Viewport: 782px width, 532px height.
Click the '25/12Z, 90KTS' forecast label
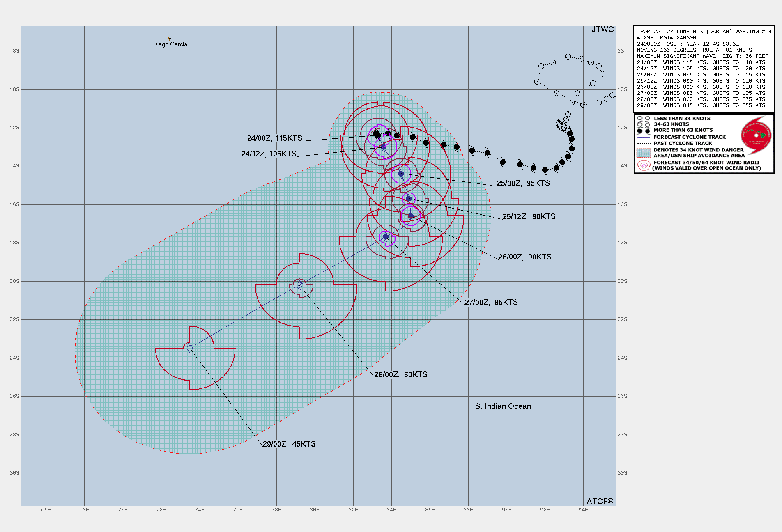click(x=529, y=217)
